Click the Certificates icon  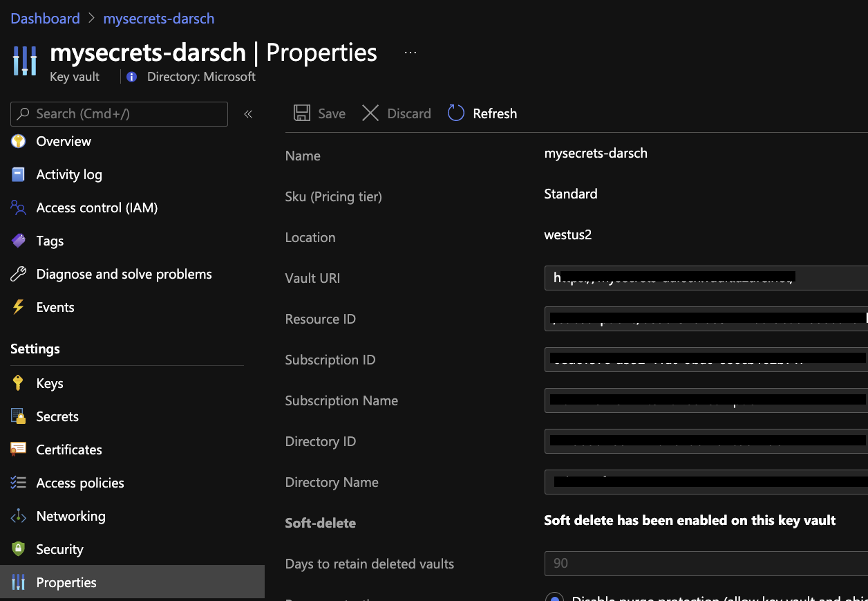point(19,450)
